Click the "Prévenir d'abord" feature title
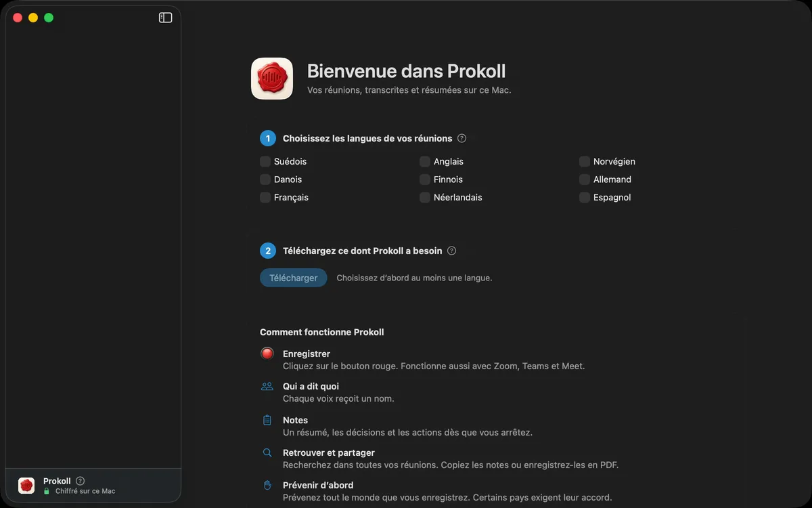 [318, 485]
